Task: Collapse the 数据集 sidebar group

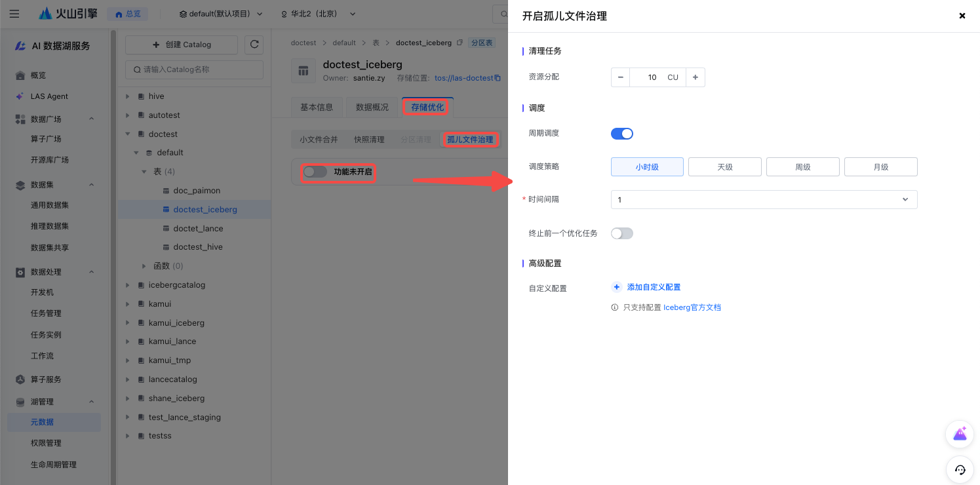Action: pyautogui.click(x=91, y=185)
